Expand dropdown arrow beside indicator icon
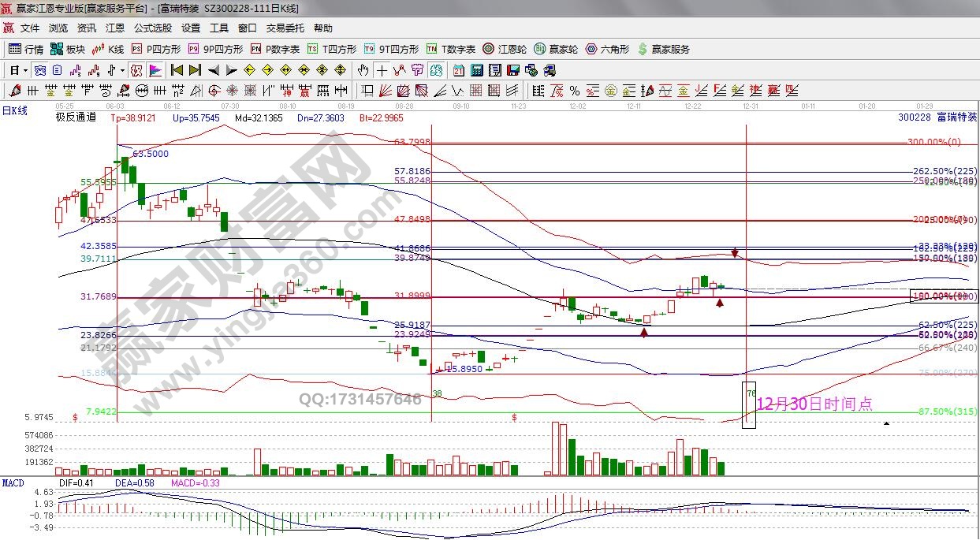980x540 pixels. [x=122, y=70]
